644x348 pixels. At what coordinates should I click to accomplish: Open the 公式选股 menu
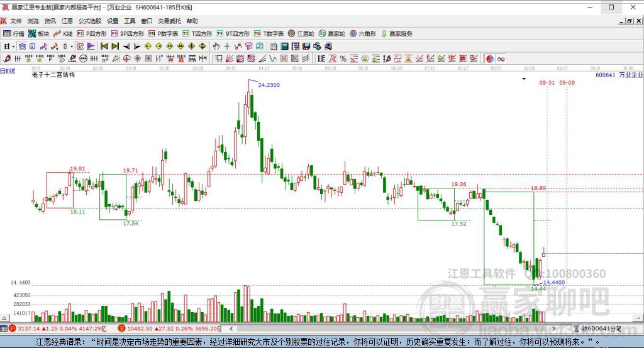click(x=90, y=21)
